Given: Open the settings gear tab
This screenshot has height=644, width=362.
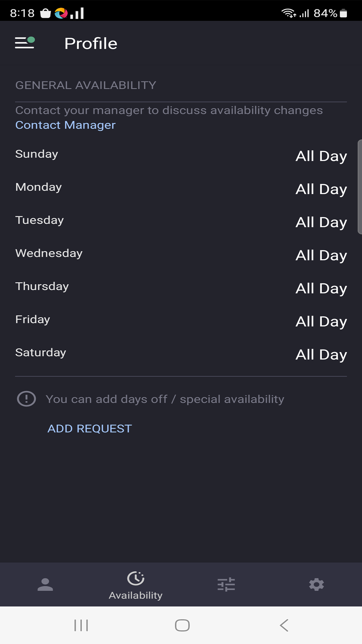Looking at the screenshot, I should point(317,585).
